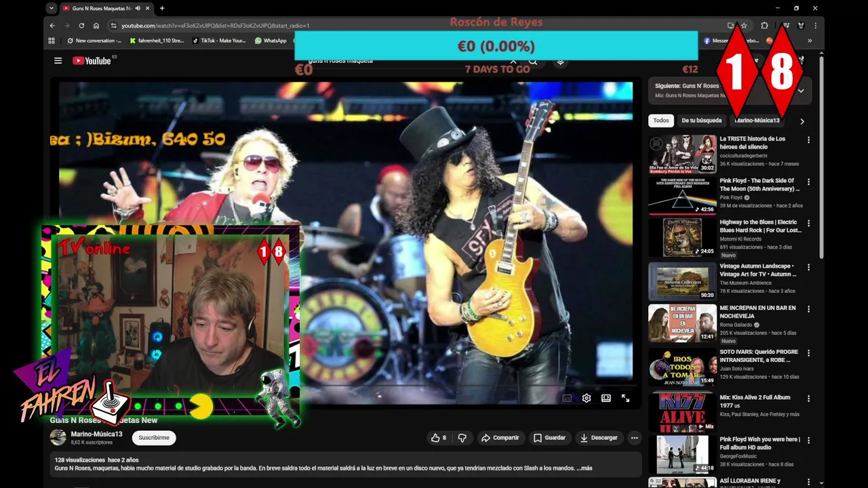
Task: Open the media control playlist icon
Action: click(x=785, y=26)
